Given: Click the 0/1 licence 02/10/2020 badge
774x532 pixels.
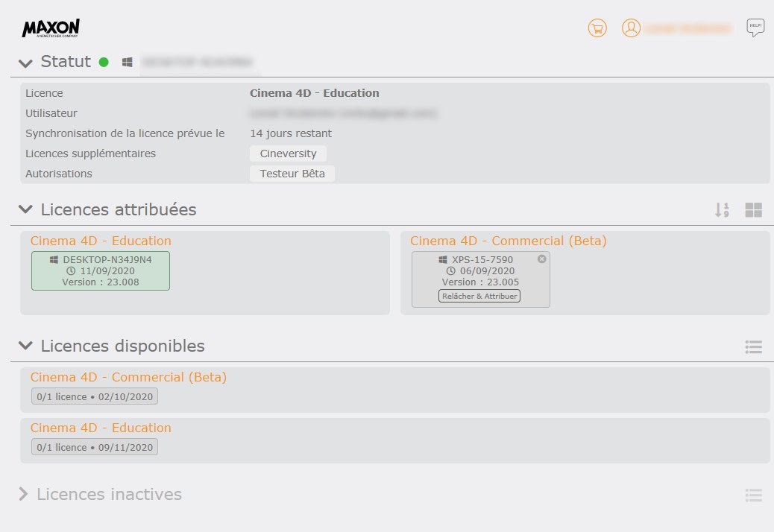Looking at the screenshot, I should (95, 396).
